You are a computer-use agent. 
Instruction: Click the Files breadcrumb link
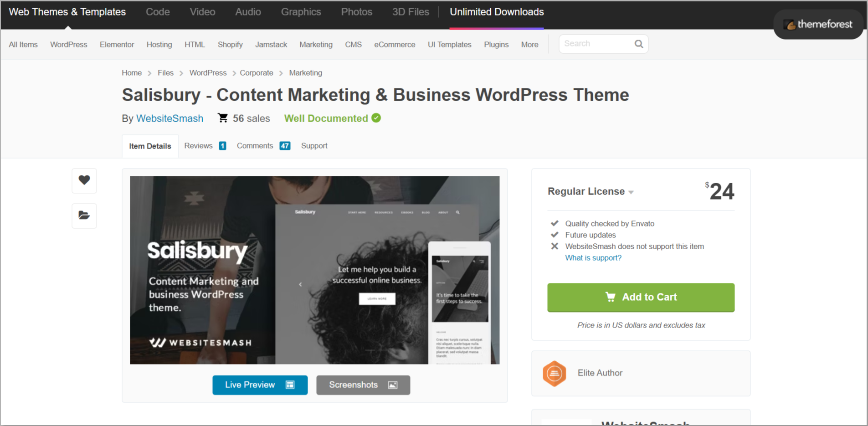tap(165, 73)
